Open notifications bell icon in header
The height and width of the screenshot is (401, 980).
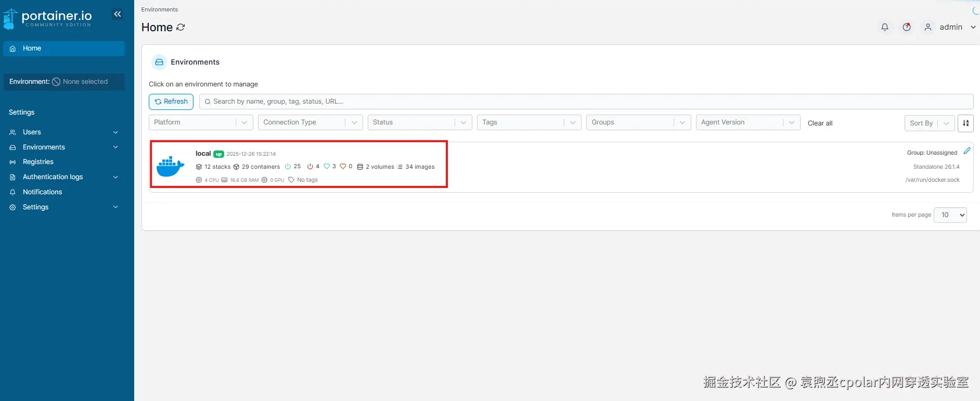(885, 27)
